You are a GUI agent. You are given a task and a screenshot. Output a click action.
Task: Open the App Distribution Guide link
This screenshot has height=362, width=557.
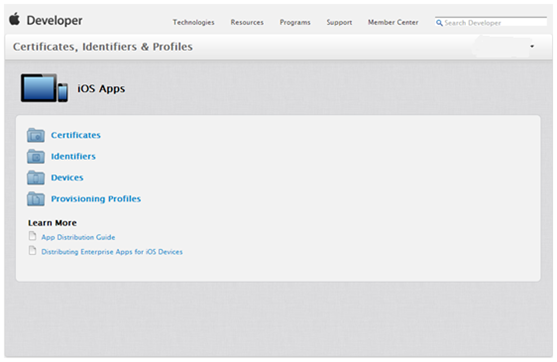(78, 237)
